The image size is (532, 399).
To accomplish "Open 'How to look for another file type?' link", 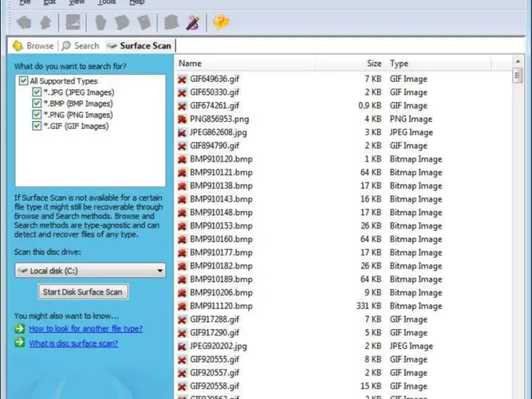I will point(86,329).
